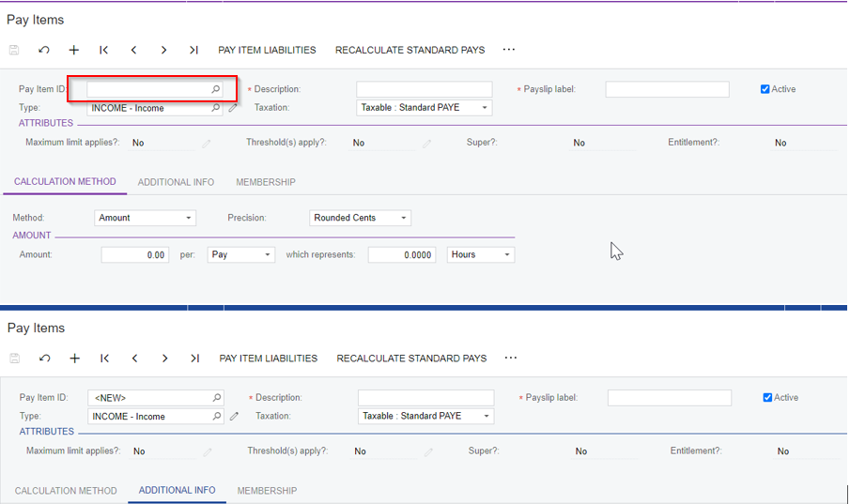
Task: Click the pencil edit icon beside top Type field
Action: (233, 108)
